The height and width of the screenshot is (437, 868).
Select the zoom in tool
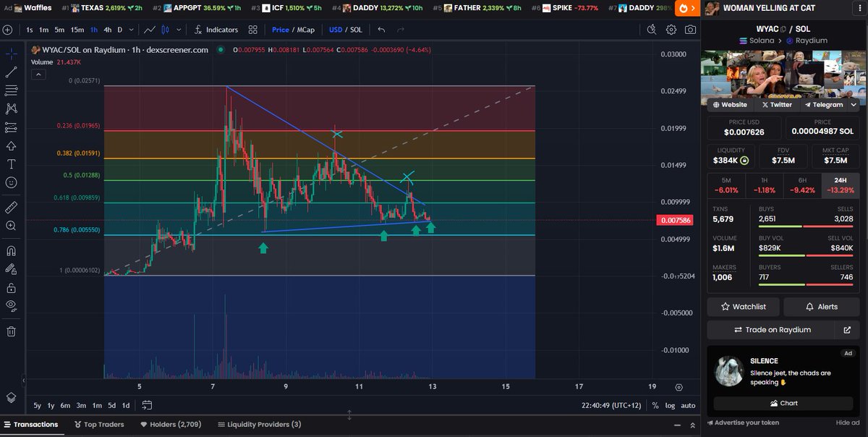point(12,226)
